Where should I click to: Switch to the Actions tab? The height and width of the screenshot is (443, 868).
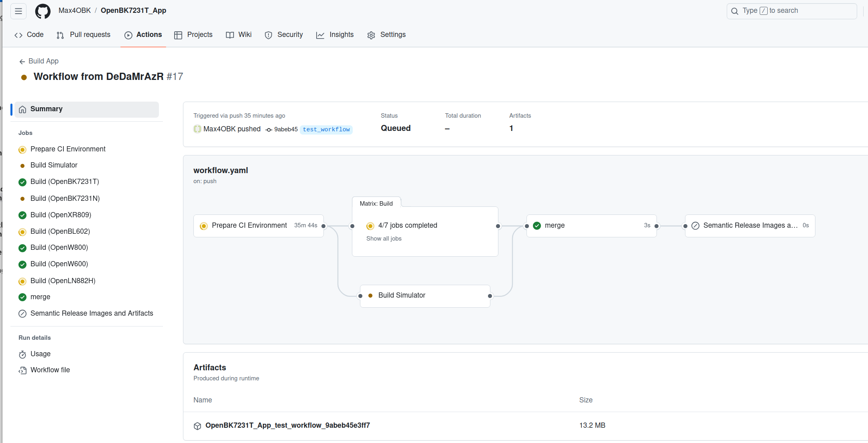tap(143, 35)
